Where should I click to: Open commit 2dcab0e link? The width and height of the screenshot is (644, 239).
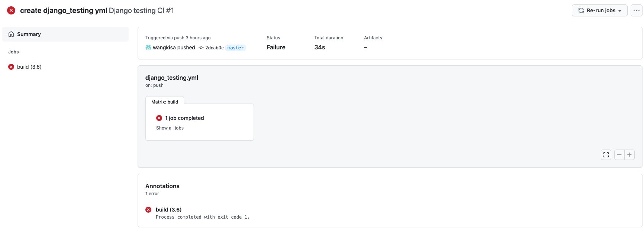tap(215, 48)
